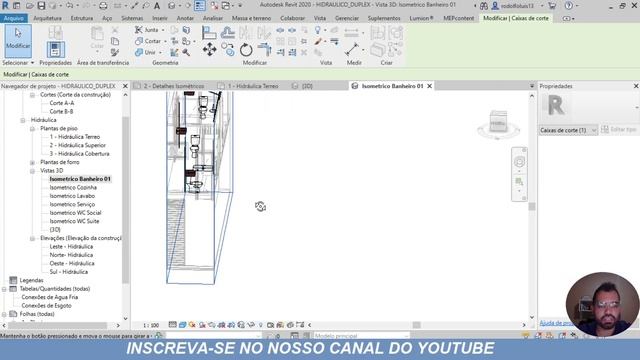This screenshot has width=640, height=360.
Task: Open the Help question mark icon
Action: (x=569, y=6)
